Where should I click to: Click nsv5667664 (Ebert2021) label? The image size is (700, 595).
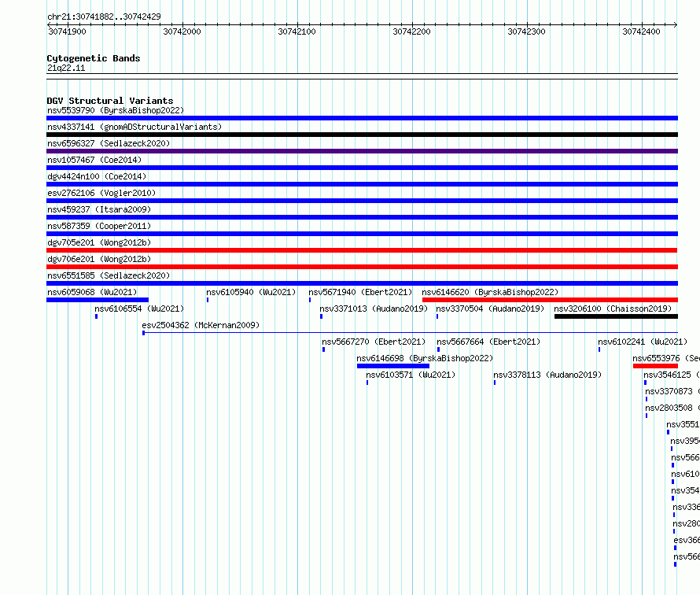click(488, 342)
